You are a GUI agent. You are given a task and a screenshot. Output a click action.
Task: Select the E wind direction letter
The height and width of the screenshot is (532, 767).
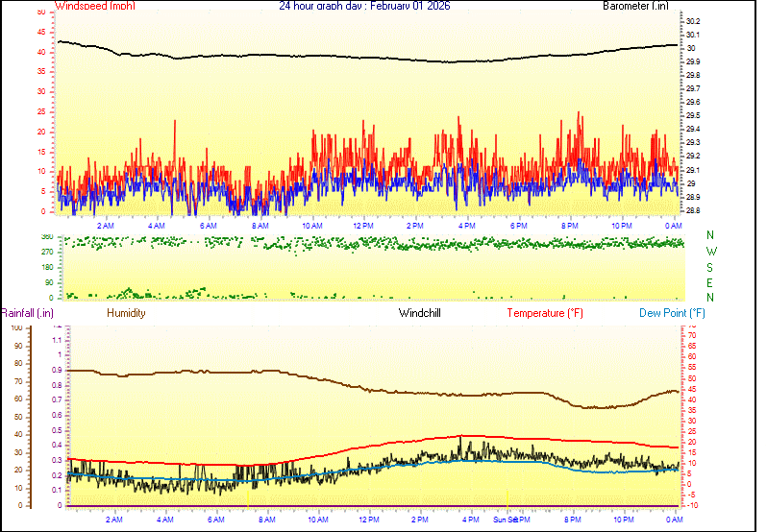pos(710,282)
